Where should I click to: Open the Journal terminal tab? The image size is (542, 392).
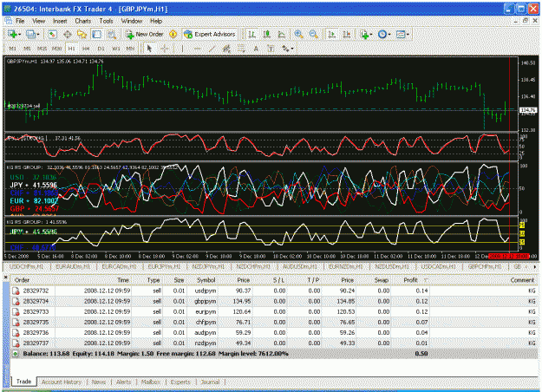point(210,382)
